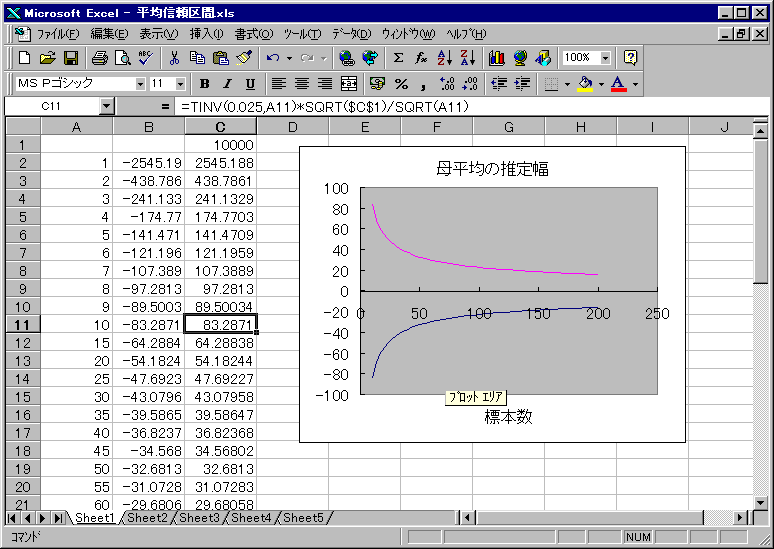774x549 pixels.
Task: Toggle Bold formatting
Action: point(204,84)
